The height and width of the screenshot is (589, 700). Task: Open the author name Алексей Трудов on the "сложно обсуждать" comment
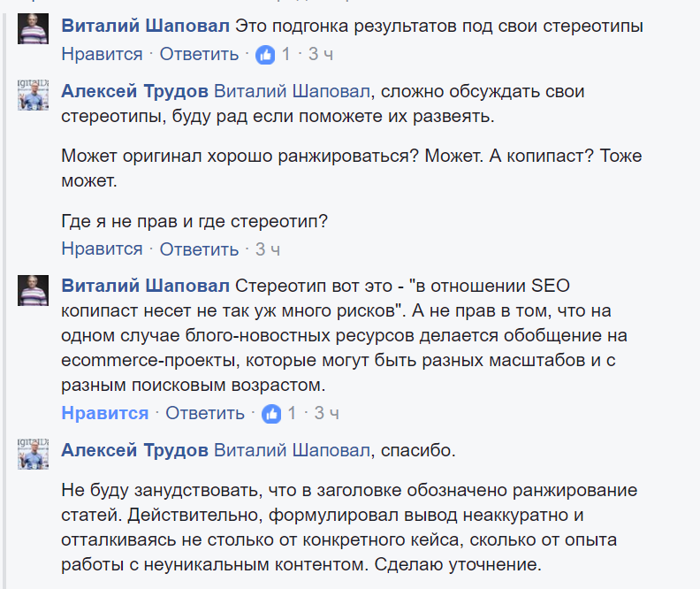[x=135, y=91]
